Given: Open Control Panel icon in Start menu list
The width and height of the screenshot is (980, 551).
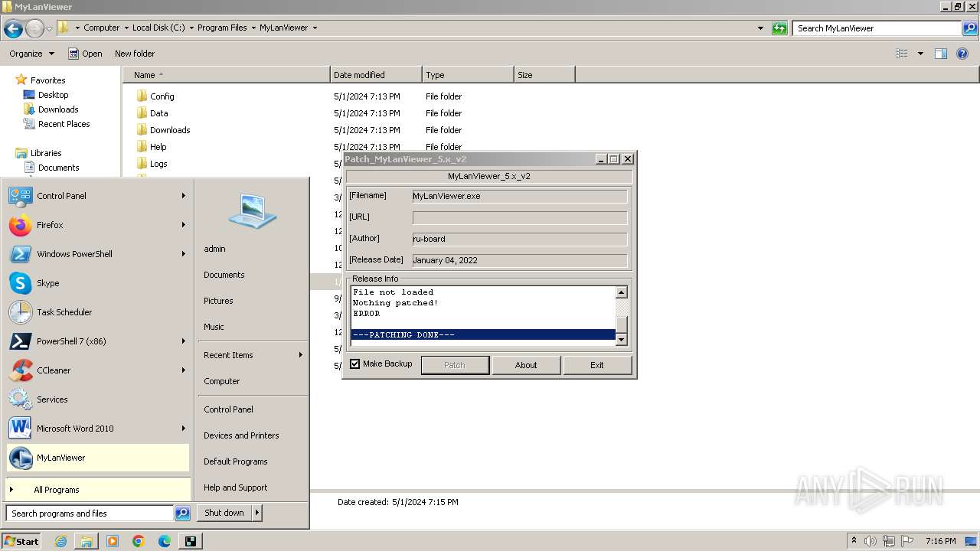Looking at the screenshot, I should coord(21,196).
